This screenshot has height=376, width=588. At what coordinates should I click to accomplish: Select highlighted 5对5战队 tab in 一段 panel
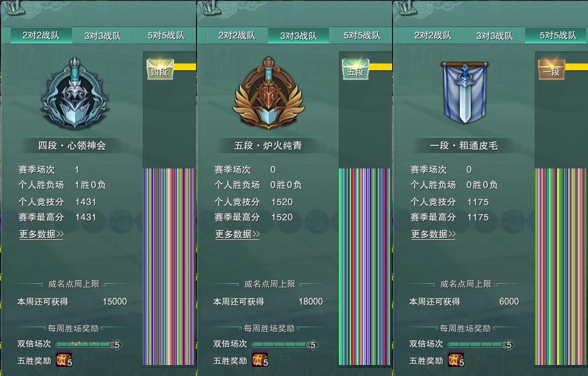(x=556, y=35)
